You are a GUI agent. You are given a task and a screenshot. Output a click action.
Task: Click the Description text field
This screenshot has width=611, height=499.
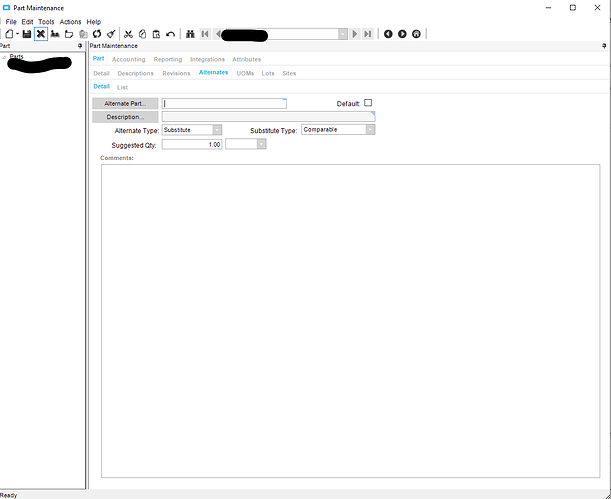(x=268, y=116)
